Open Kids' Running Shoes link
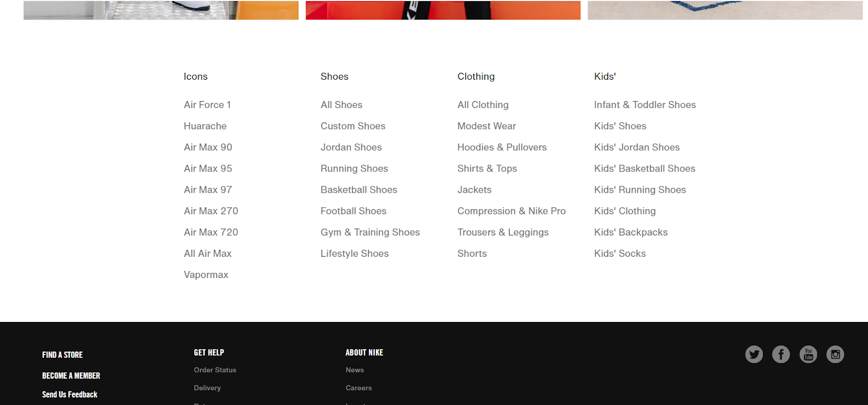Viewport: 868px width, 405px height. pos(640,189)
